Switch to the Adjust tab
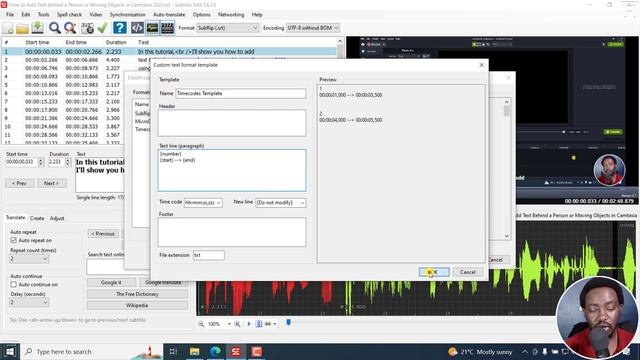Screen dimensions: 640x360 click(57, 218)
